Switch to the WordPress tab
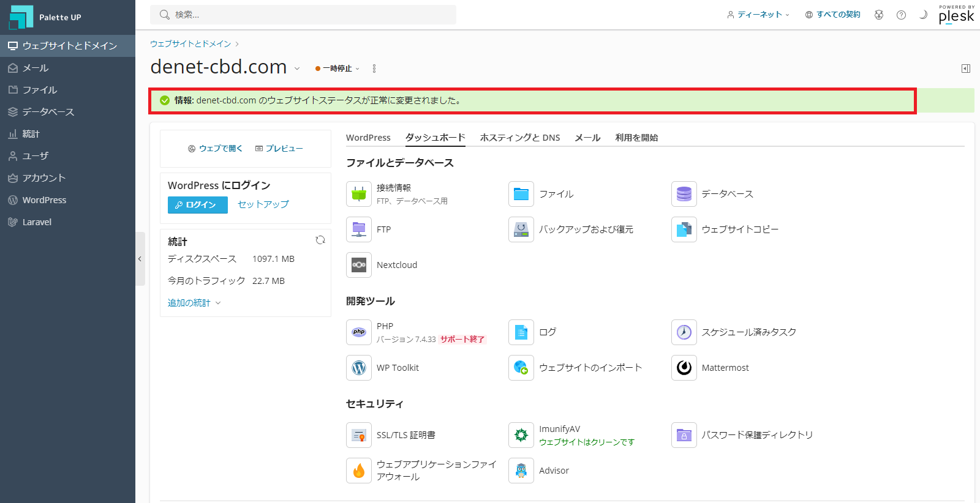Viewport: 980px width, 503px height. [368, 138]
